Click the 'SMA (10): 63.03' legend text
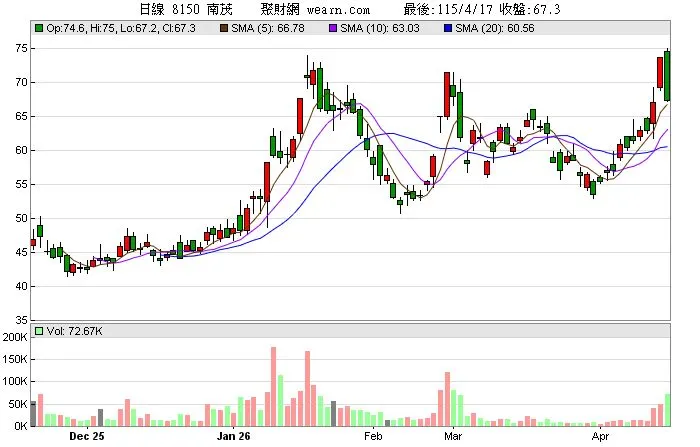 click(x=380, y=28)
